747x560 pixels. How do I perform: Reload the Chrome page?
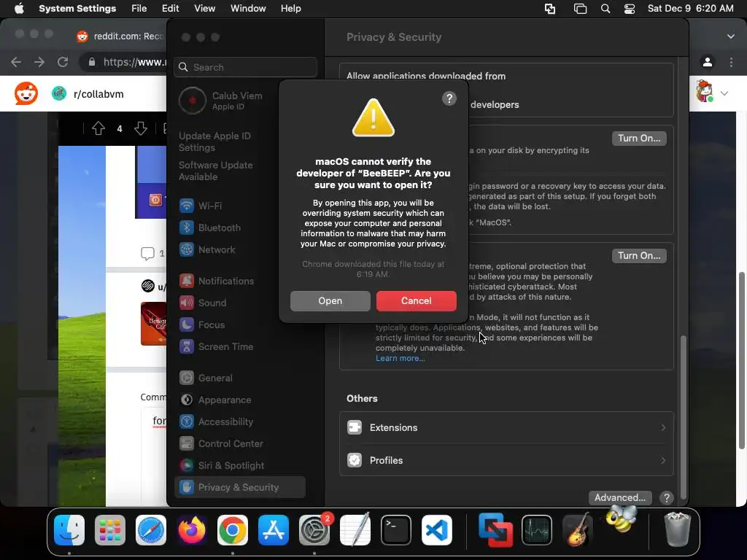(x=63, y=62)
